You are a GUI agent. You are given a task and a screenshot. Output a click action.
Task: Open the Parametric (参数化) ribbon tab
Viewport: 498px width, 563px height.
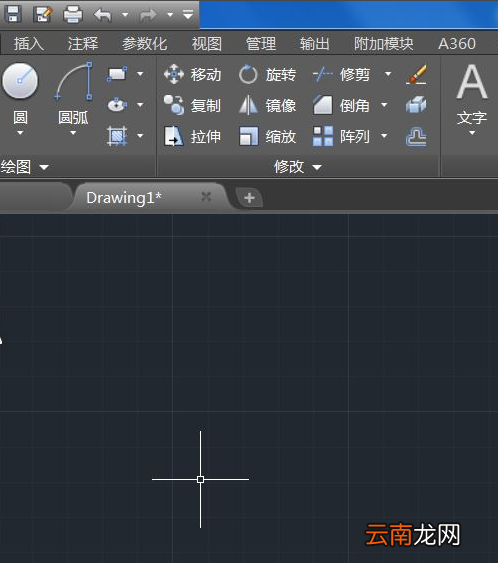145,43
